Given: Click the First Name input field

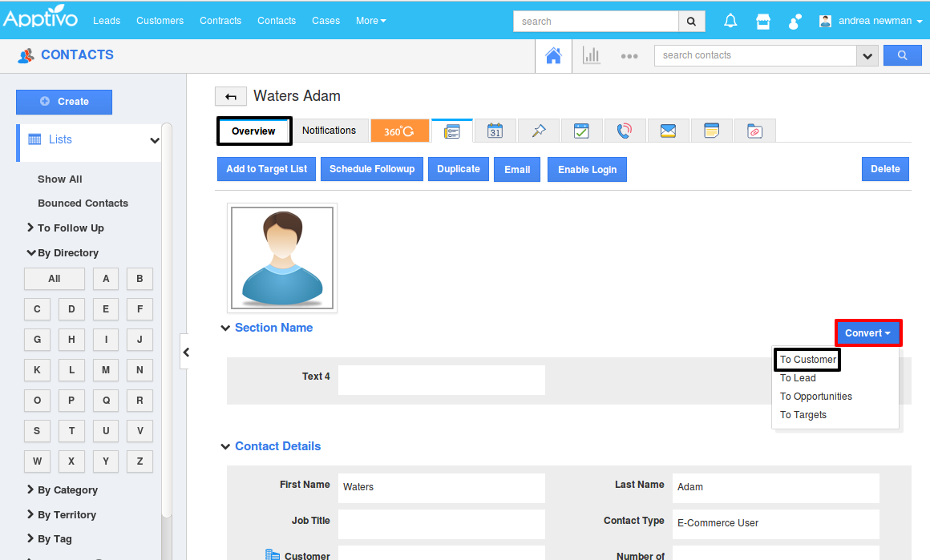Looking at the screenshot, I should (441, 487).
